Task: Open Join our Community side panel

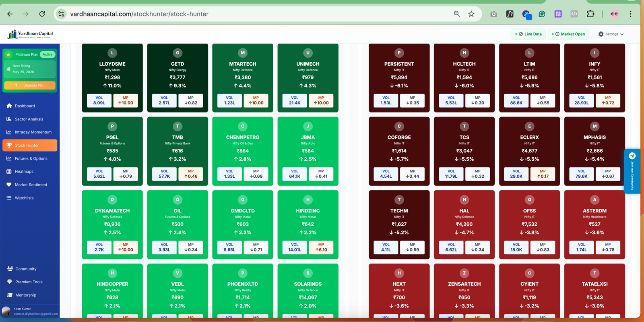Action: pyautogui.click(x=632, y=171)
